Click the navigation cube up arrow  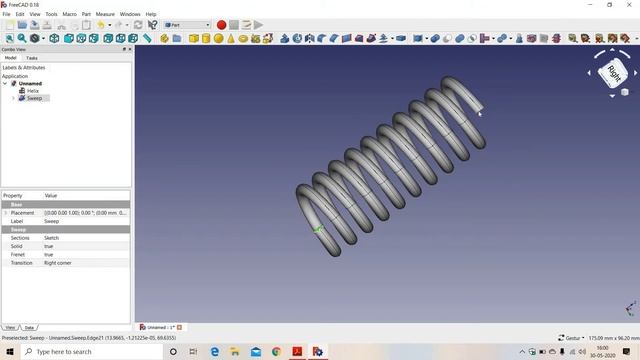point(612,49)
